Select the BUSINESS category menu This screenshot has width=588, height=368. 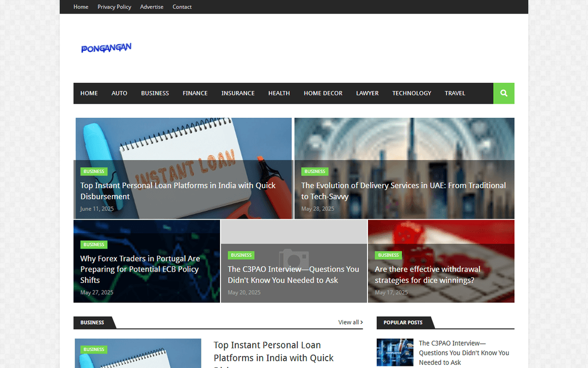tap(155, 93)
